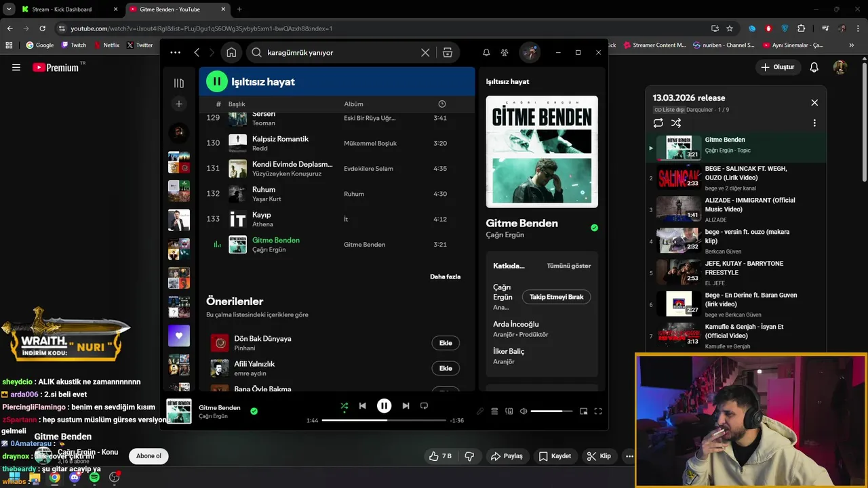868x488 pixels.
Task: Reload the YouTube page
Action: pos(42,28)
